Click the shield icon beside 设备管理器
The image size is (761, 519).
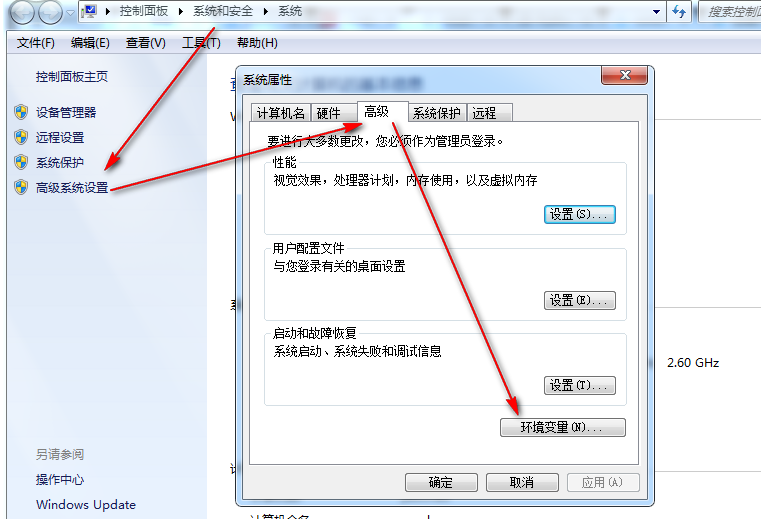21,112
